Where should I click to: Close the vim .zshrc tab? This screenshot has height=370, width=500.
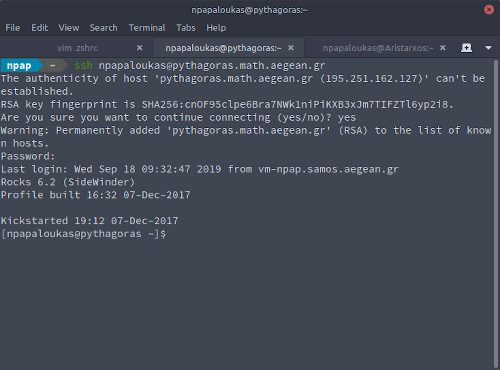coord(140,48)
